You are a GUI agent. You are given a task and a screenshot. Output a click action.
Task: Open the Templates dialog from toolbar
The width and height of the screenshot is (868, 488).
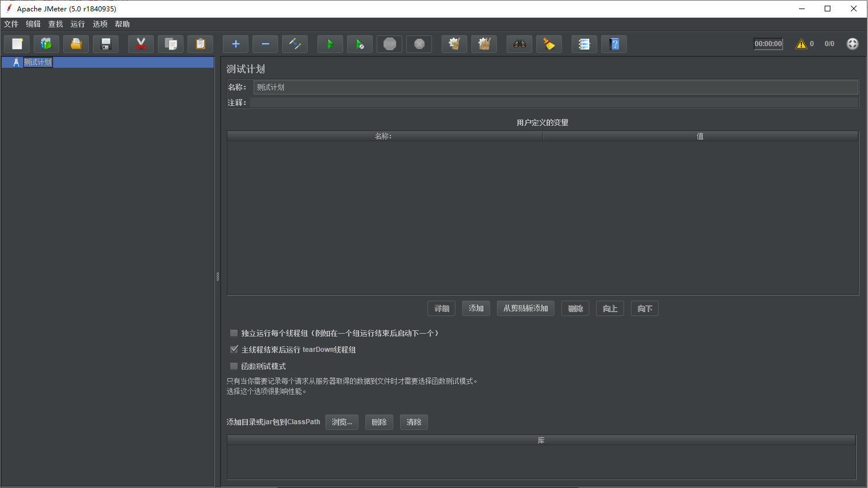tap(46, 44)
